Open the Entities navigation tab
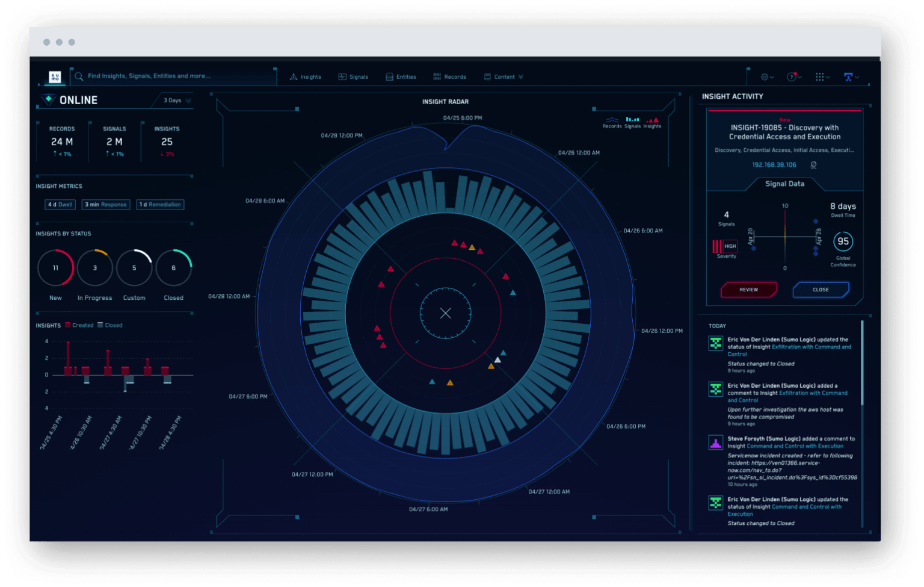The image size is (924, 587). pos(401,77)
